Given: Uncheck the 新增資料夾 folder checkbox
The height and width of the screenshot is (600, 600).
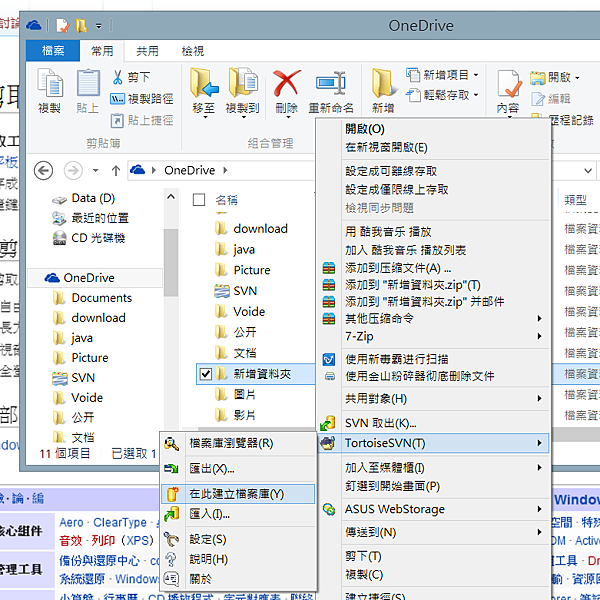Looking at the screenshot, I should [206, 374].
